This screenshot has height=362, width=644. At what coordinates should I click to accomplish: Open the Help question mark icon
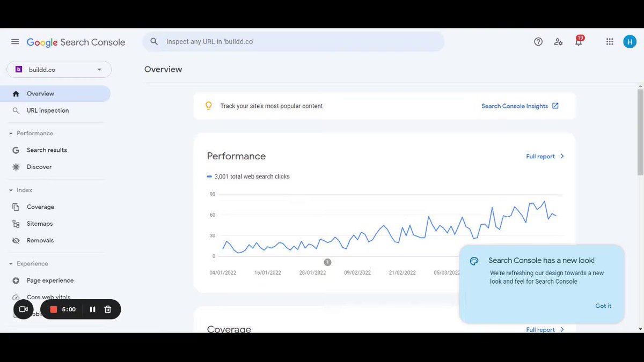(538, 42)
